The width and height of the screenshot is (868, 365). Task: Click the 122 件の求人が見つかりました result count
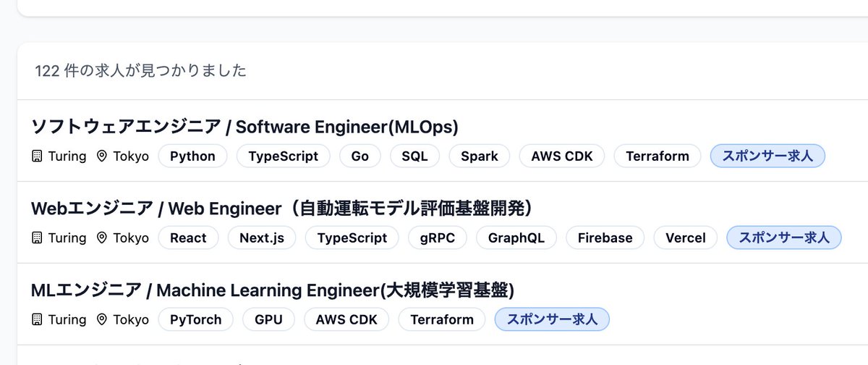(x=140, y=70)
